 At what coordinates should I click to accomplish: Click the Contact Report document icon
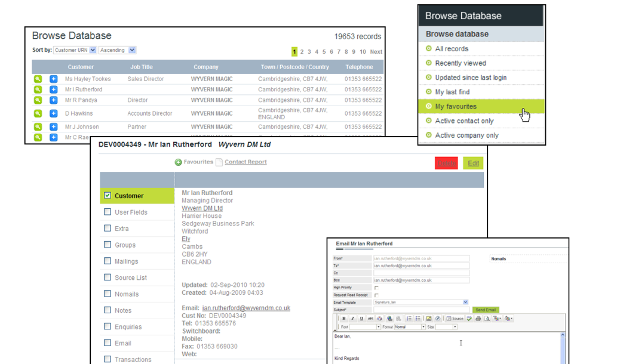[219, 162]
